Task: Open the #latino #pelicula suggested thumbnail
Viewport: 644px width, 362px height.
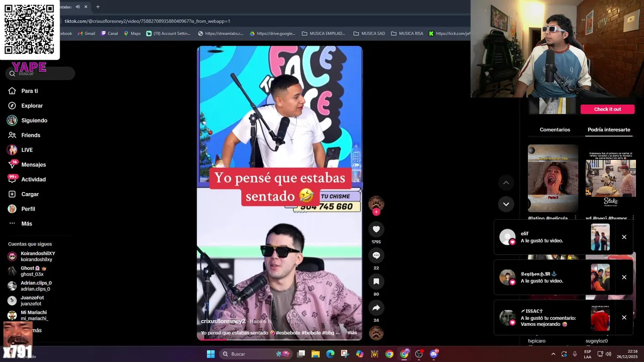Action: tap(553, 178)
